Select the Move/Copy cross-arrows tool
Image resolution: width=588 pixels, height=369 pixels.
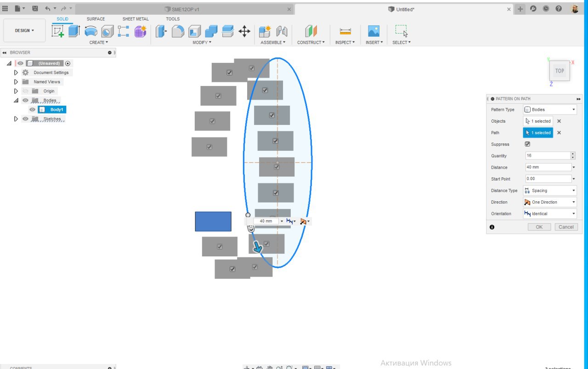pos(244,31)
